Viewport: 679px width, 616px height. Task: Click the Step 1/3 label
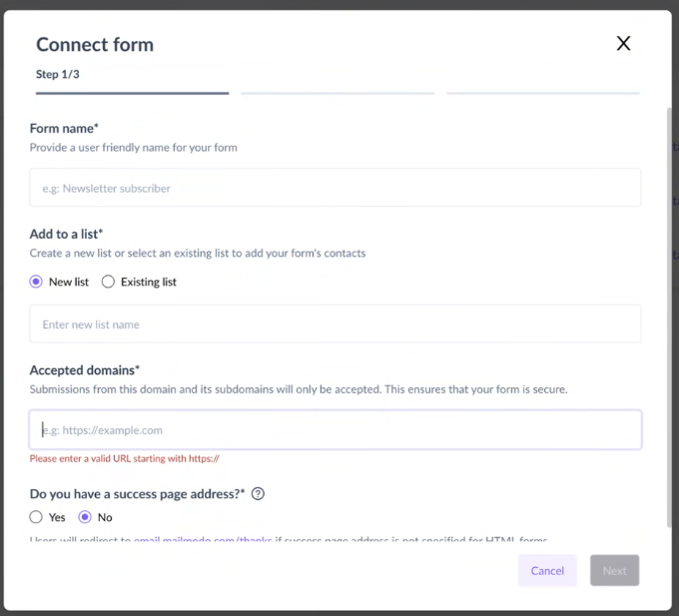(x=58, y=75)
